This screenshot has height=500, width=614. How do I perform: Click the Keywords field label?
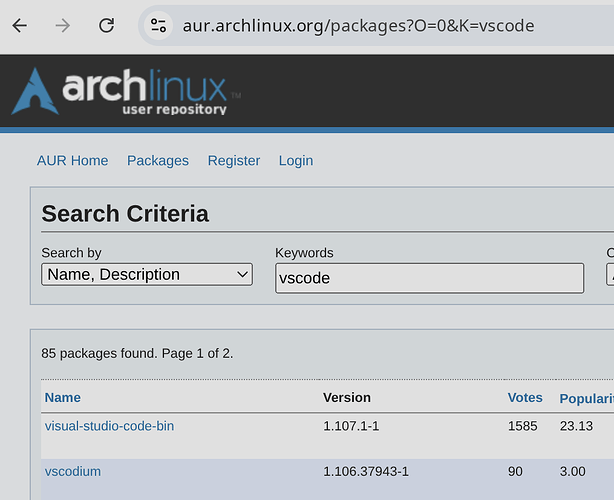304,253
